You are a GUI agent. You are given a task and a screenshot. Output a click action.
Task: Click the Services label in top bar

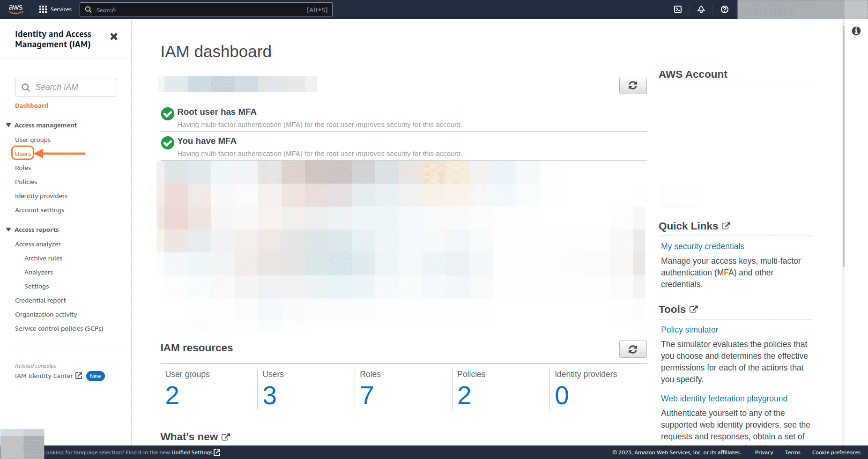click(61, 9)
